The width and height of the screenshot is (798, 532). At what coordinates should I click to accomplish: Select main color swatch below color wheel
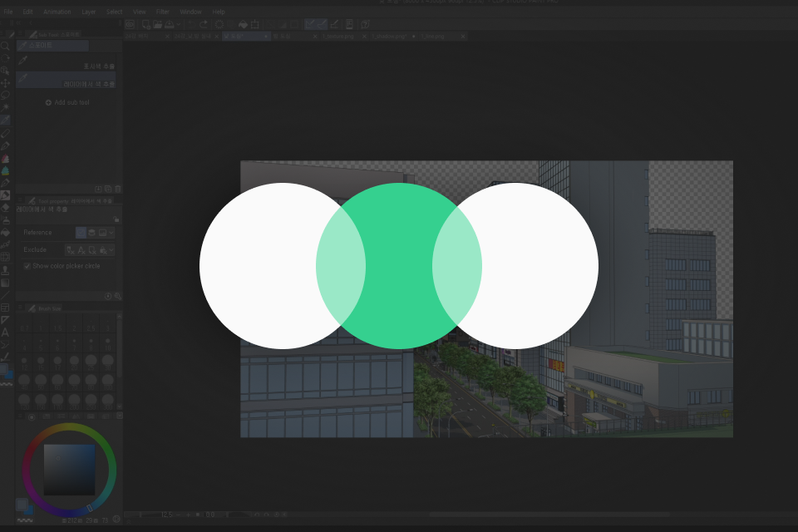click(22, 504)
